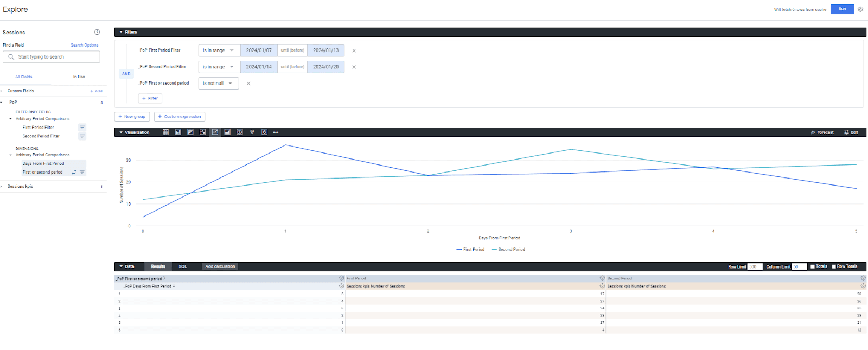Collapse the Visualization section
Viewport: 868px width, 350px height.
122,132
